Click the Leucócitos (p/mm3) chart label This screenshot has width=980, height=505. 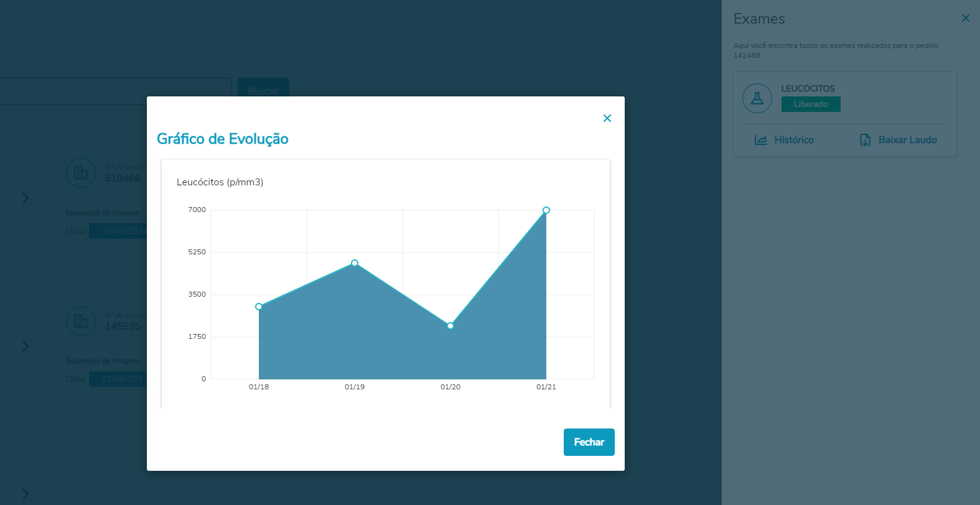(220, 182)
